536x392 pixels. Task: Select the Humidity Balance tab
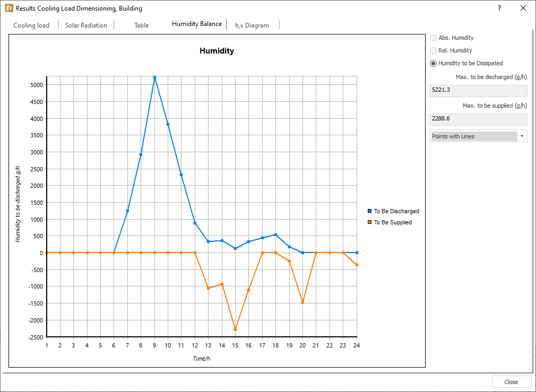pyautogui.click(x=197, y=24)
